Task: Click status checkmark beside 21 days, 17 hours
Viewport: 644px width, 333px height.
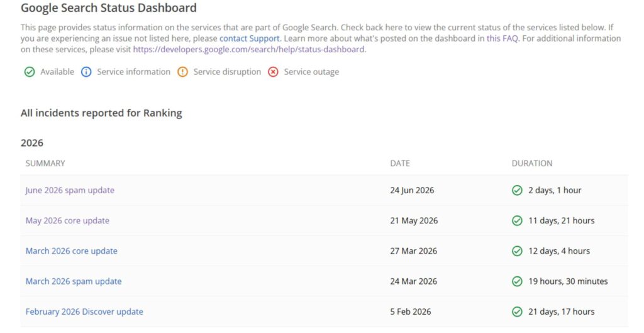Action: 517,312
